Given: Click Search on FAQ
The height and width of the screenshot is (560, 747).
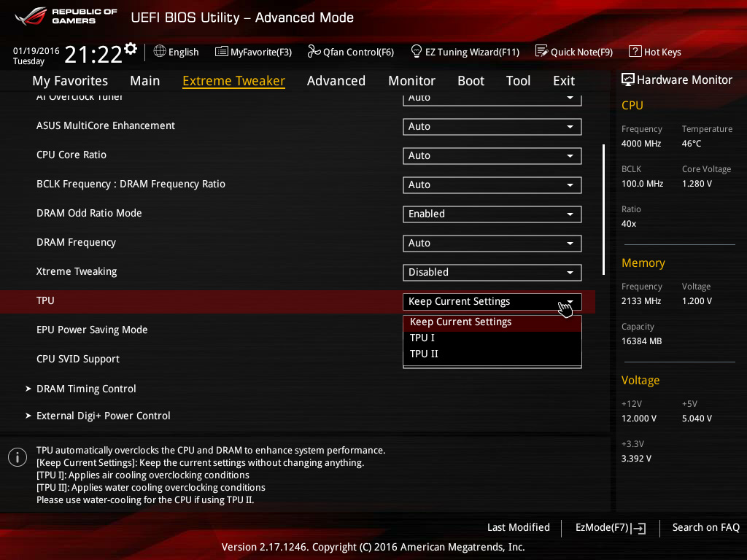Looking at the screenshot, I should (x=706, y=527).
